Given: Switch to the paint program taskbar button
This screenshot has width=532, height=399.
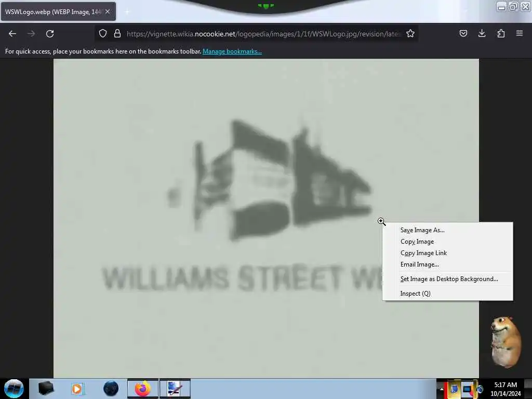Looking at the screenshot, I should point(175,389).
